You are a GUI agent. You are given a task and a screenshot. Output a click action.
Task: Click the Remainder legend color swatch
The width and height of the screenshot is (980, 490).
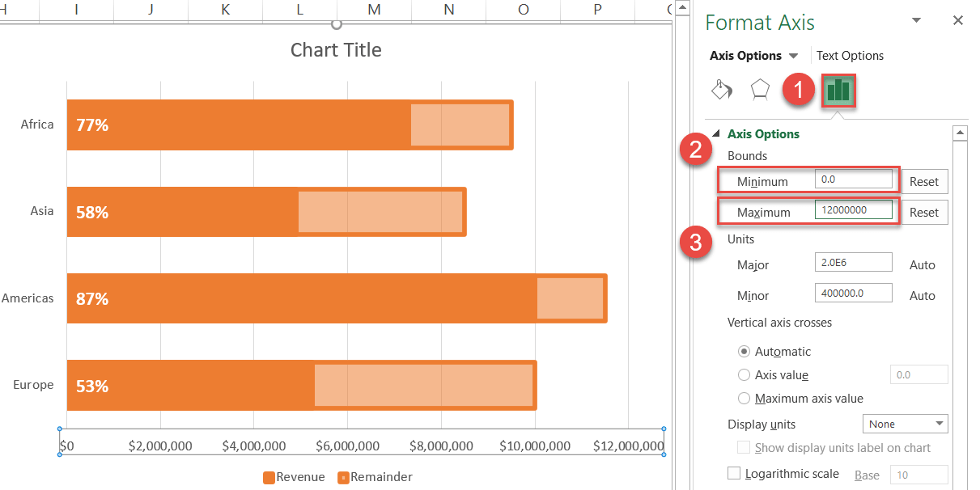point(343,478)
